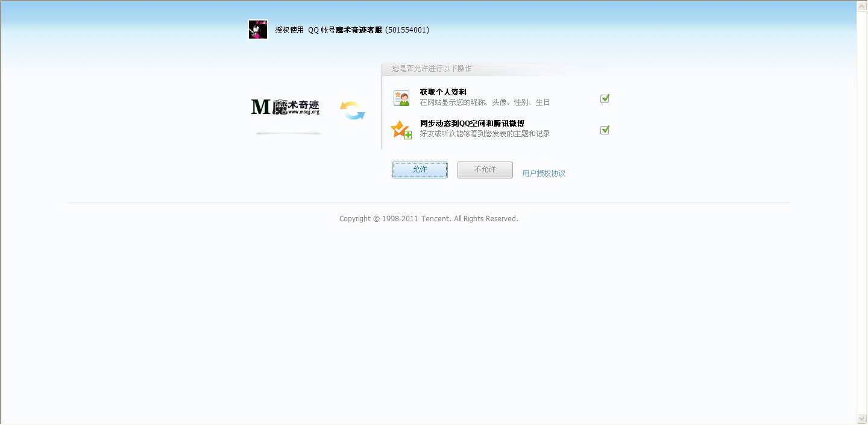Click the 允许 button
This screenshot has height=425, width=868.
coord(420,170)
